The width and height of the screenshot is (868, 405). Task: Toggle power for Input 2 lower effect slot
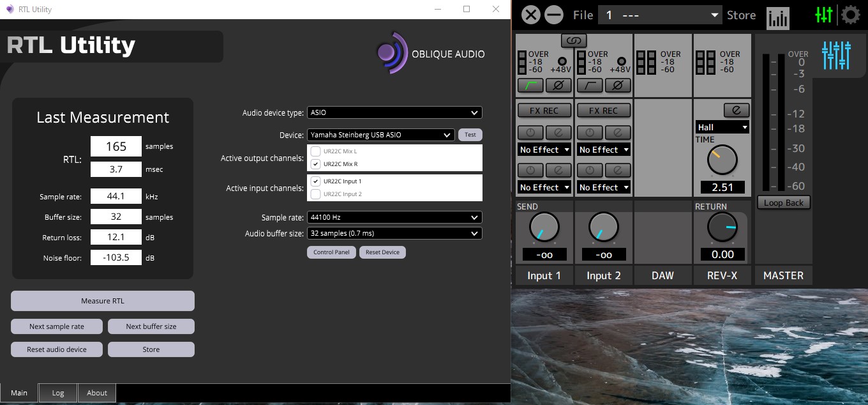(590, 171)
